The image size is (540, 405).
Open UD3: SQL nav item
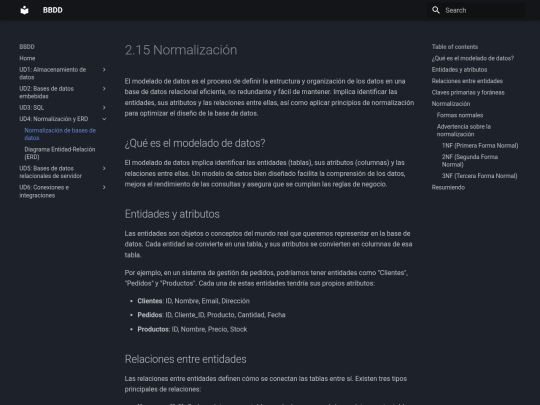(32, 108)
